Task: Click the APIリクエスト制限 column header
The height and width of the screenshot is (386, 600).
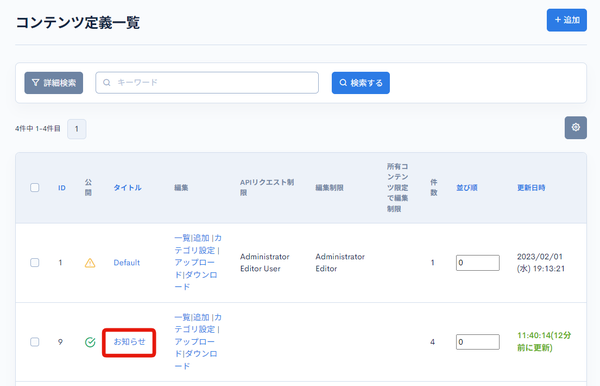Action: tap(267, 187)
